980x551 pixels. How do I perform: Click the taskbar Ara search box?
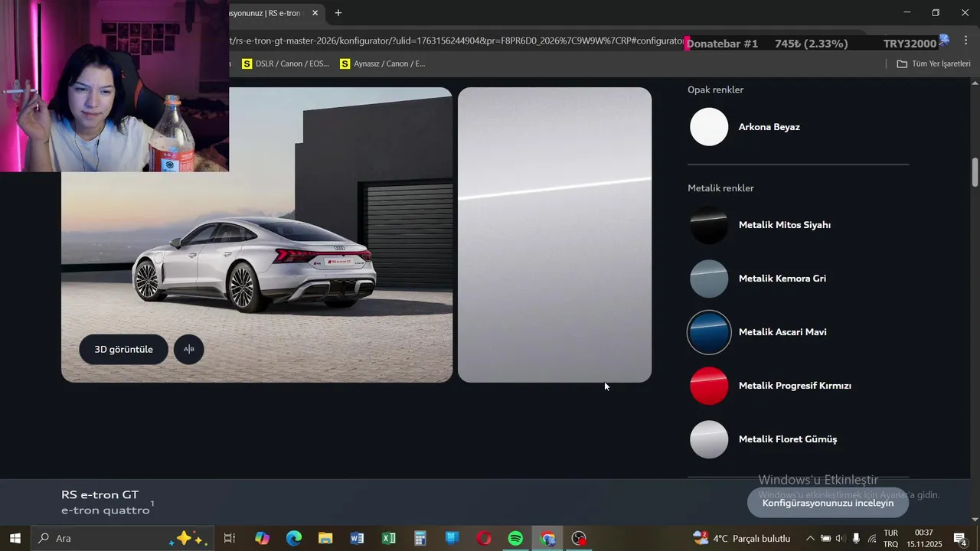click(121, 539)
